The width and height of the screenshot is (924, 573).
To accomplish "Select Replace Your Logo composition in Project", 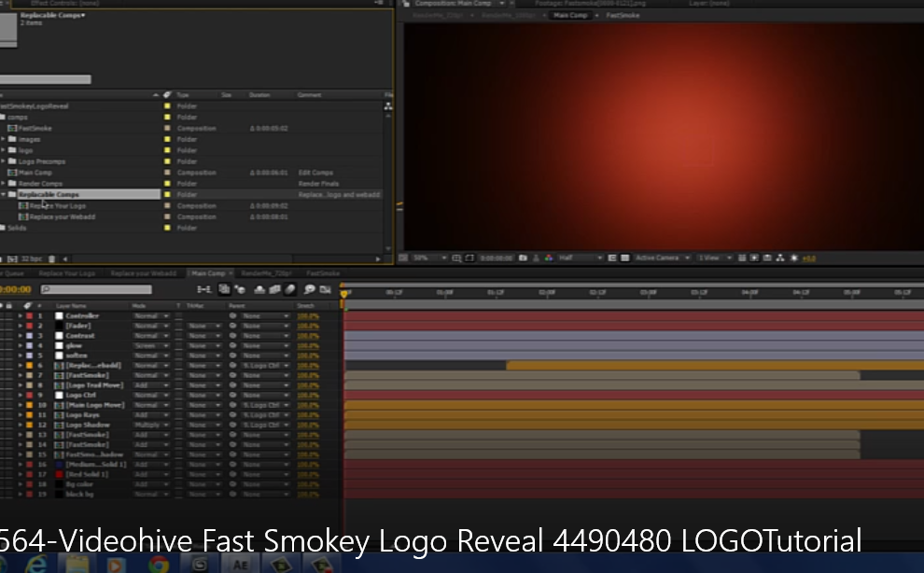I will (x=57, y=205).
